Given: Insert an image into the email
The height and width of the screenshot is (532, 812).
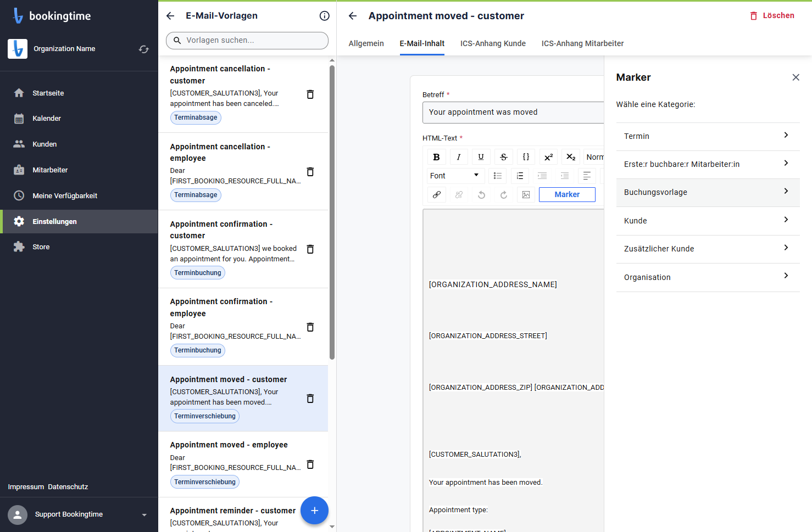Looking at the screenshot, I should click(526, 194).
